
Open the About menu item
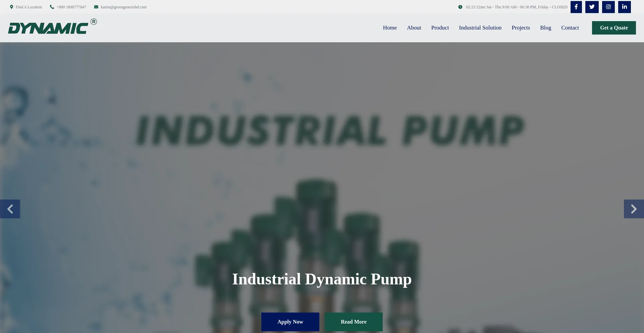414,28
